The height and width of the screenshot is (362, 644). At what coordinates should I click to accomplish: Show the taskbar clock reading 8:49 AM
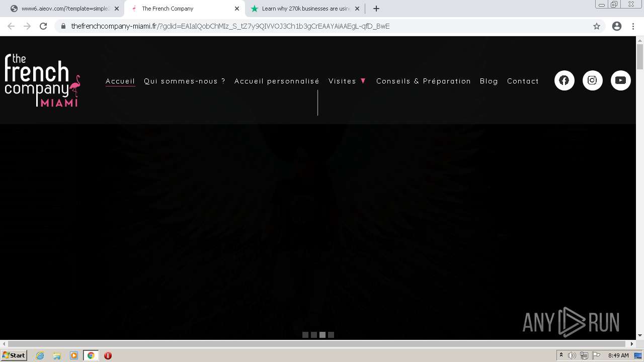(x=618, y=355)
